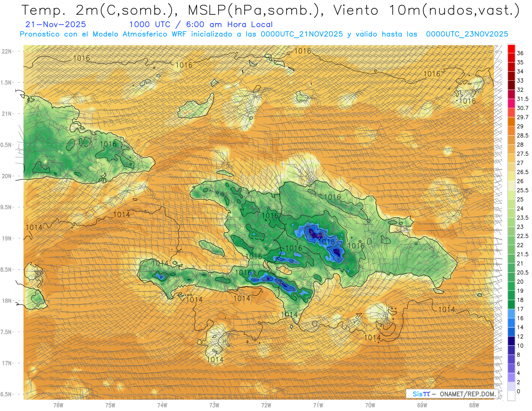The image size is (532, 411).
Task: Click the "18N" latitude axis label
Action: (x=8, y=301)
